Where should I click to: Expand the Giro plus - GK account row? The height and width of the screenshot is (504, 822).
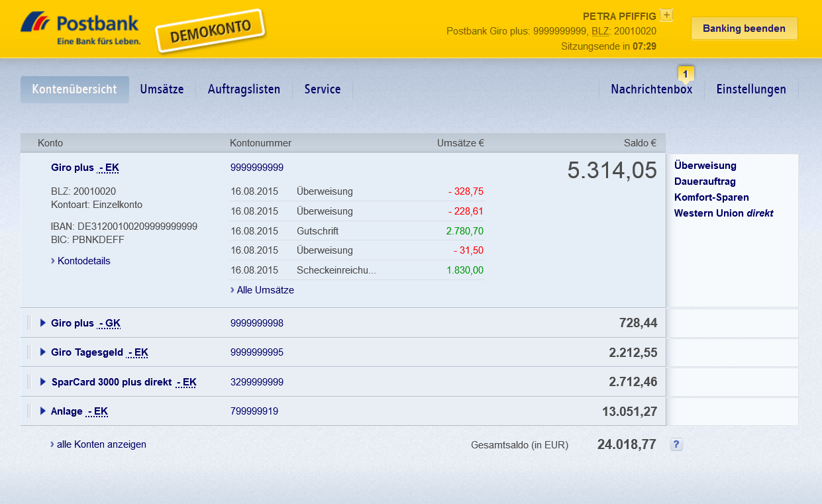(43, 323)
